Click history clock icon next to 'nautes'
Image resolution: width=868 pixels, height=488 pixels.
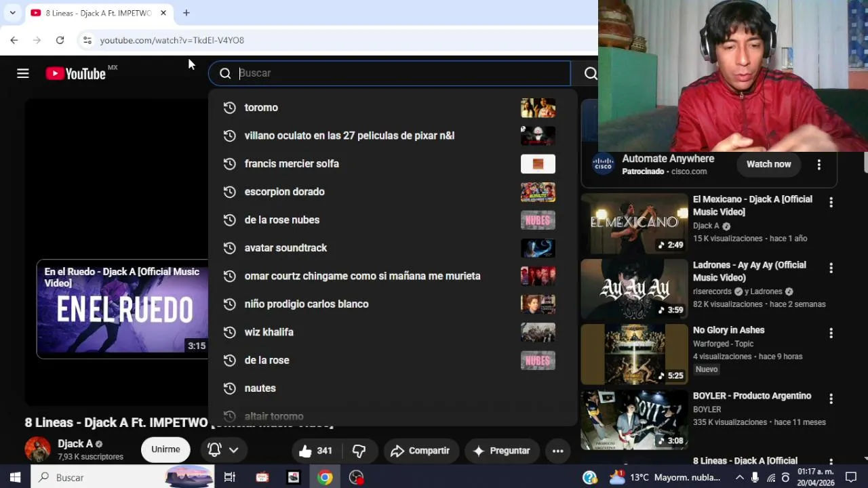tap(229, 388)
